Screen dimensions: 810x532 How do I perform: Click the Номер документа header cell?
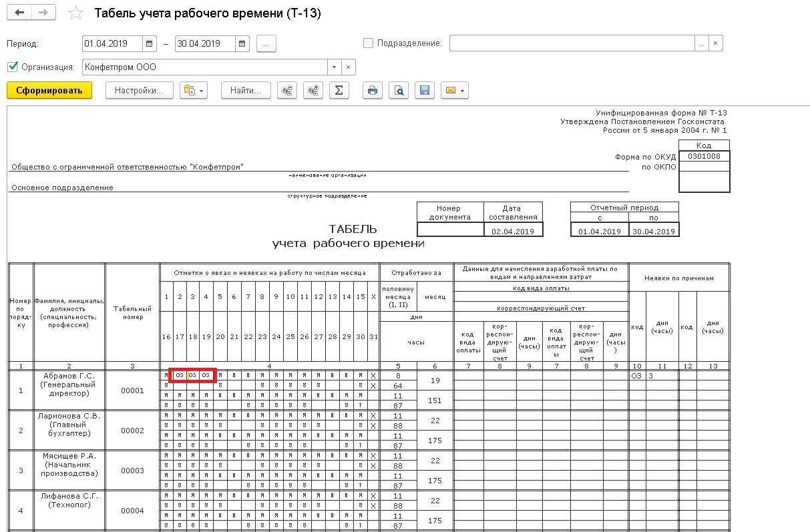click(x=450, y=212)
